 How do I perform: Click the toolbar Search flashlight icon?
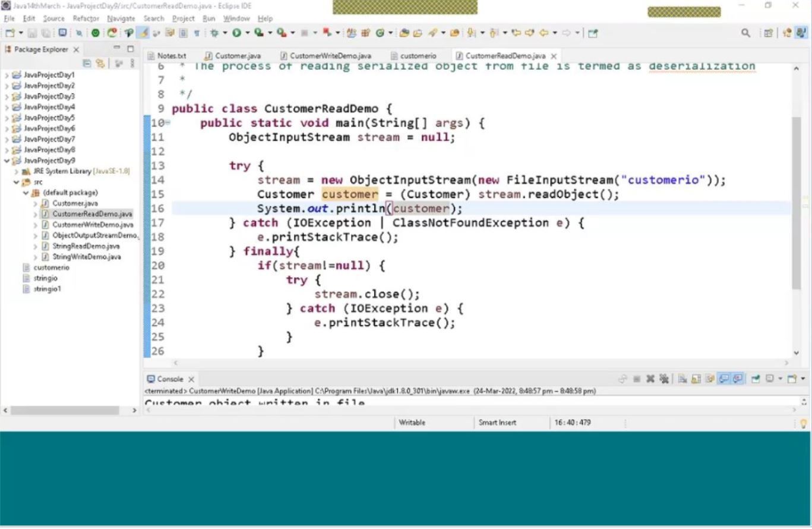pyautogui.click(x=432, y=33)
